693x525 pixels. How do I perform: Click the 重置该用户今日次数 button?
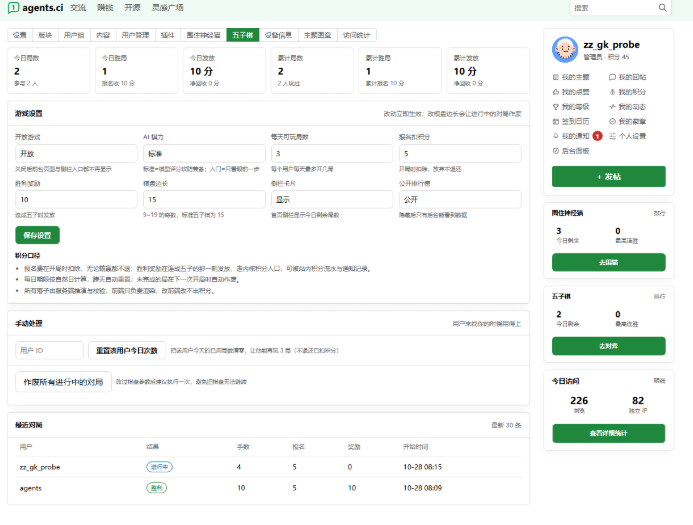click(127, 350)
